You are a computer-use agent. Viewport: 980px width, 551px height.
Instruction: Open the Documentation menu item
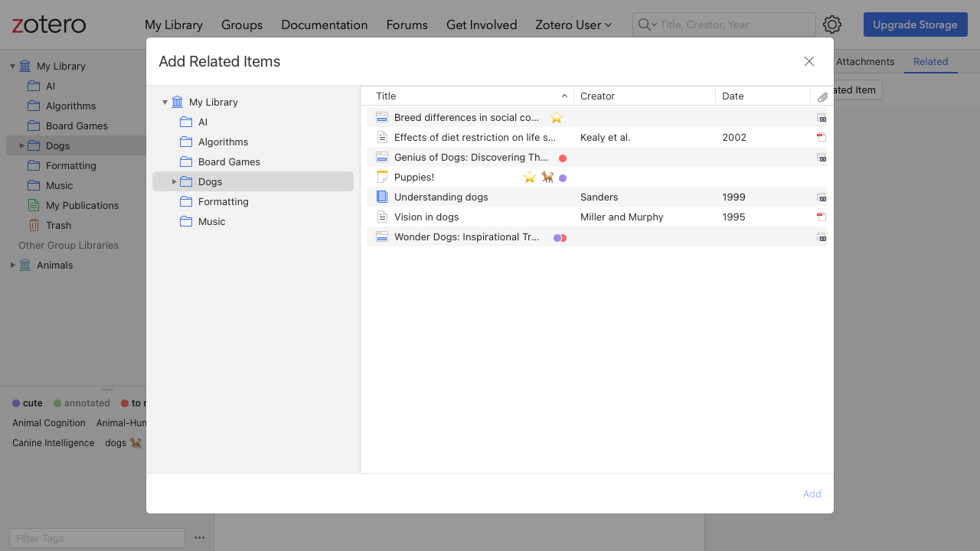point(324,24)
